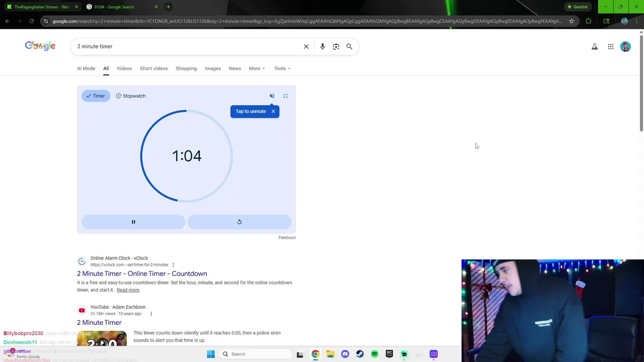This screenshot has height=362, width=644.
Task: Click the 1:04 timer display
Action: point(187,156)
